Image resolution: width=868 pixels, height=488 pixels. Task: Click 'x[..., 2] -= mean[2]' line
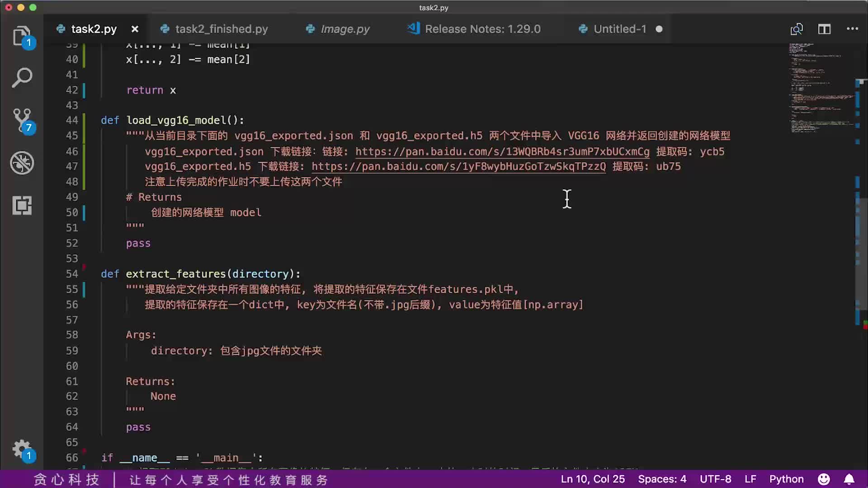[x=188, y=59]
